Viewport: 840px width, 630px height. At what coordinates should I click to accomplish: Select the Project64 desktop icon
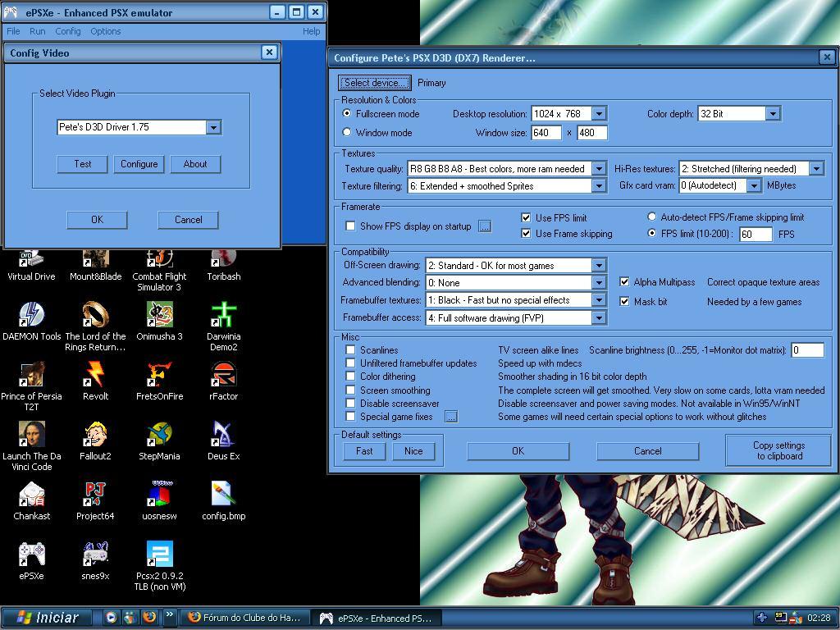(x=95, y=501)
